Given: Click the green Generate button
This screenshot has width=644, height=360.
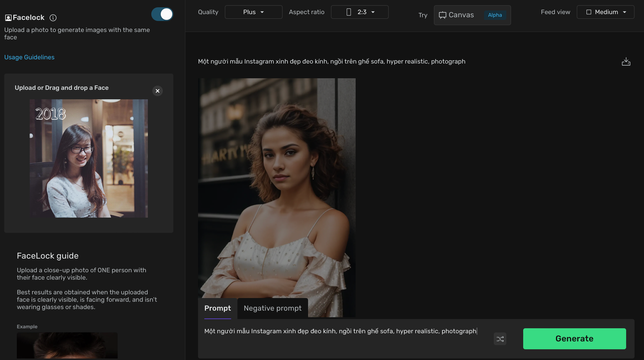Looking at the screenshot, I should tap(574, 339).
